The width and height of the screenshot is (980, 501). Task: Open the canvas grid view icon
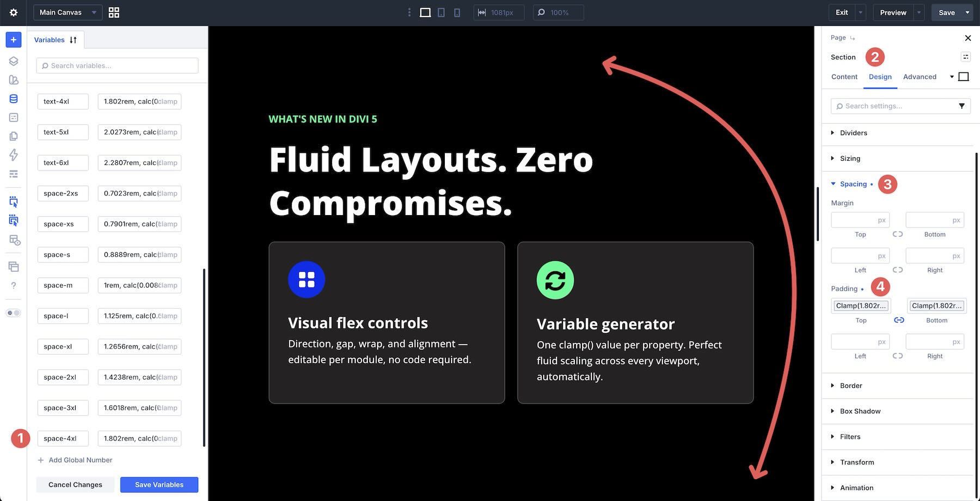point(114,13)
